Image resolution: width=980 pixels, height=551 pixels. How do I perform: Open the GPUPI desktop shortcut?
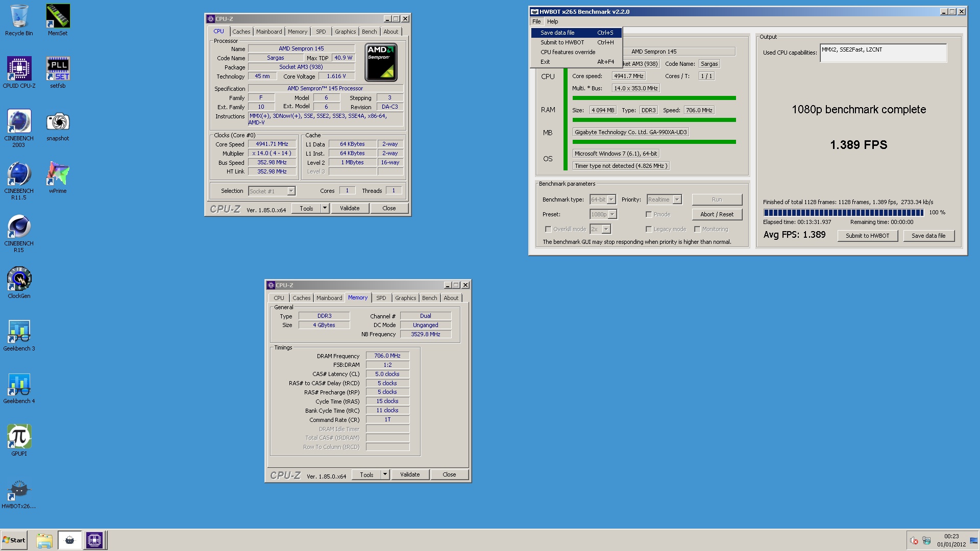(x=19, y=440)
